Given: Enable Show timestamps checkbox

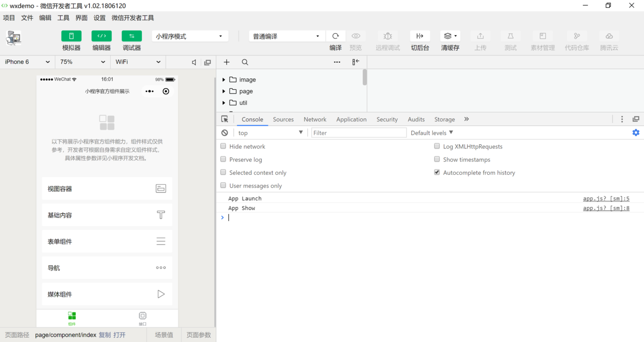Looking at the screenshot, I should click(437, 159).
